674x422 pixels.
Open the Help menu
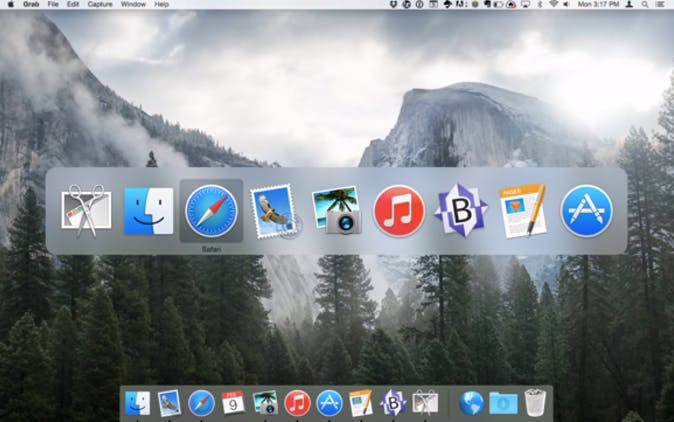162,4
